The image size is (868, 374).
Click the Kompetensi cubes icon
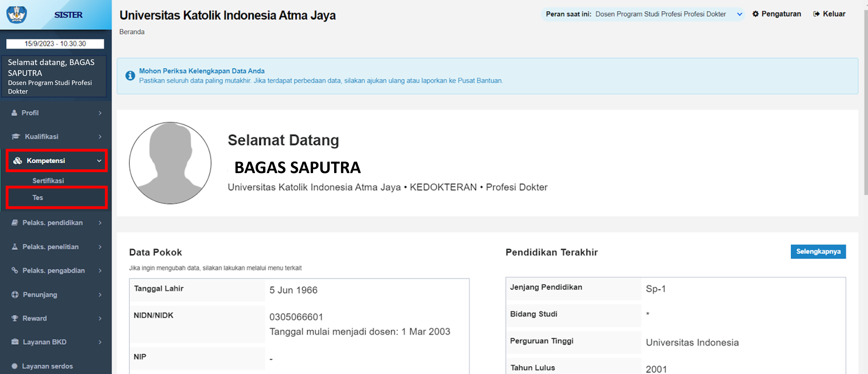pyautogui.click(x=18, y=160)
